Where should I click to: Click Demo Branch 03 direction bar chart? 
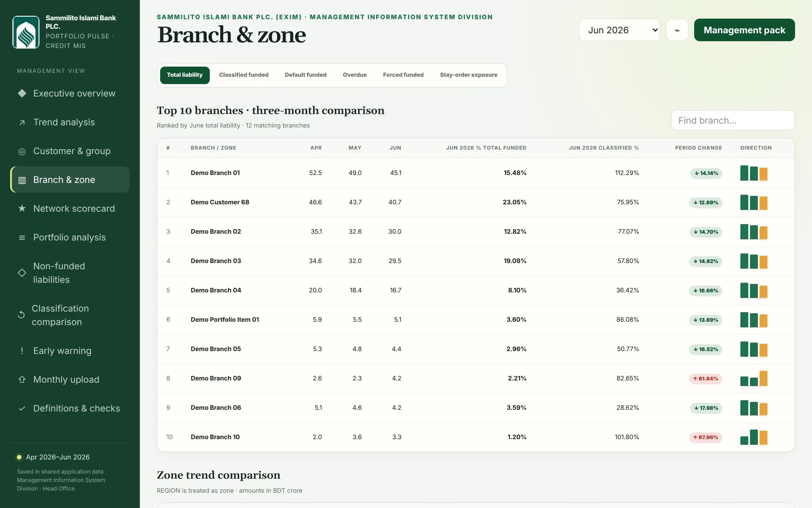[754, 261]
